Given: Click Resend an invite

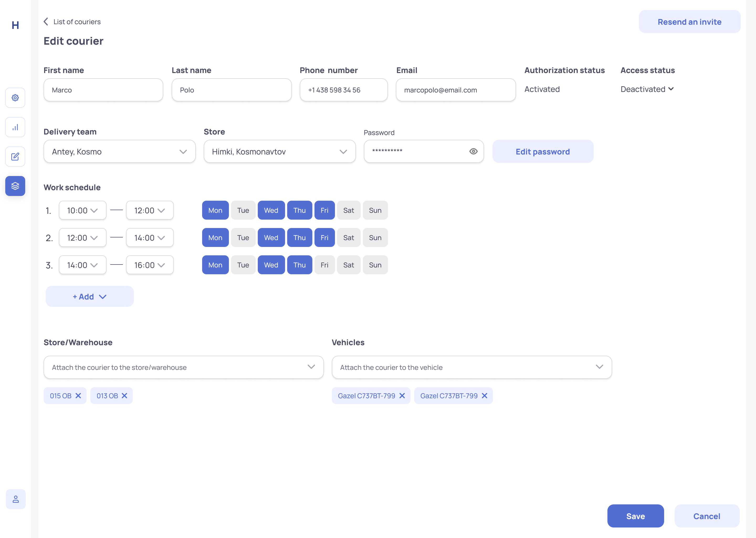Looking at the screenshot, I should [690, 22].
